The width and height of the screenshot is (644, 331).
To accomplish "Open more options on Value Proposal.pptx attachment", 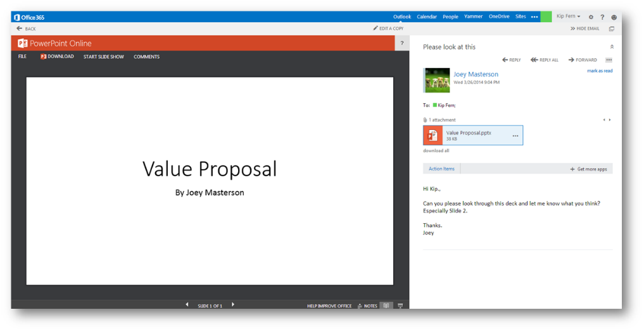I will (x=515, y=136).
